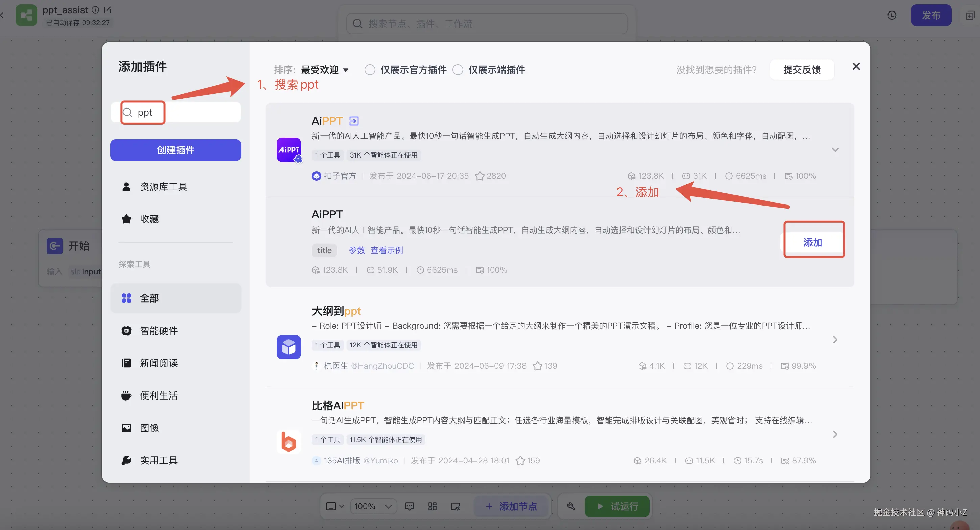Open the version history clock icon

pyautogui.click(x=892, y=15)
